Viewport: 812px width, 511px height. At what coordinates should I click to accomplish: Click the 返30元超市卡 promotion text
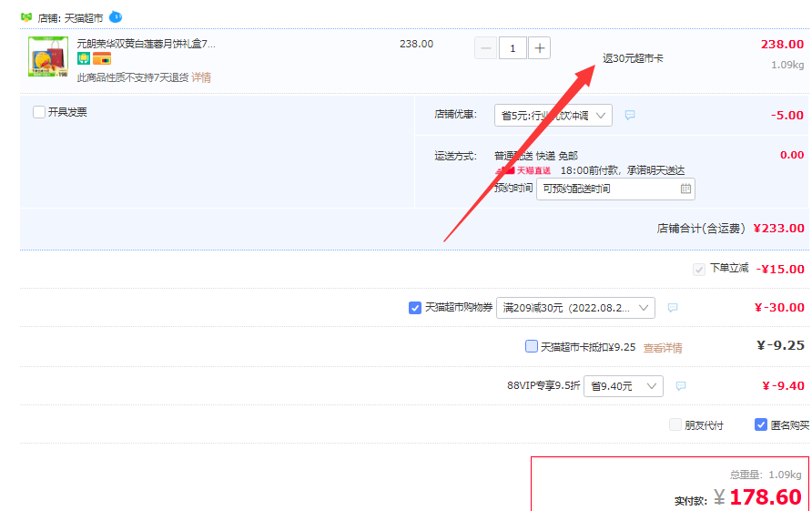pos(633,58)
